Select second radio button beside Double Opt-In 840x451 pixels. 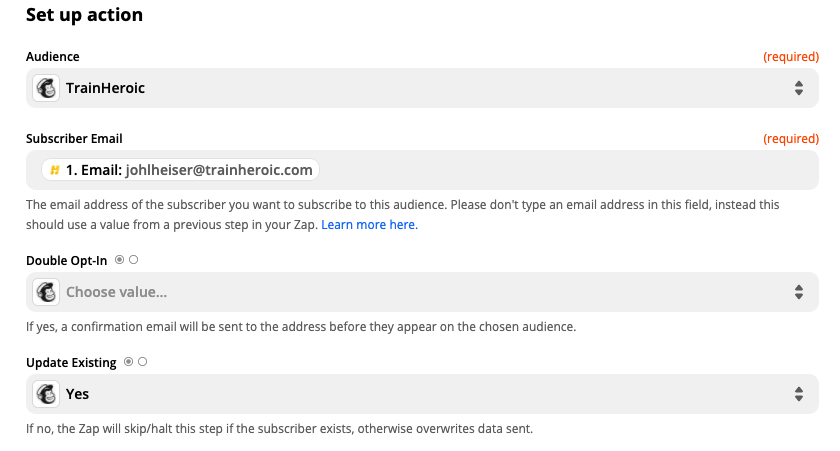(133, 260)
